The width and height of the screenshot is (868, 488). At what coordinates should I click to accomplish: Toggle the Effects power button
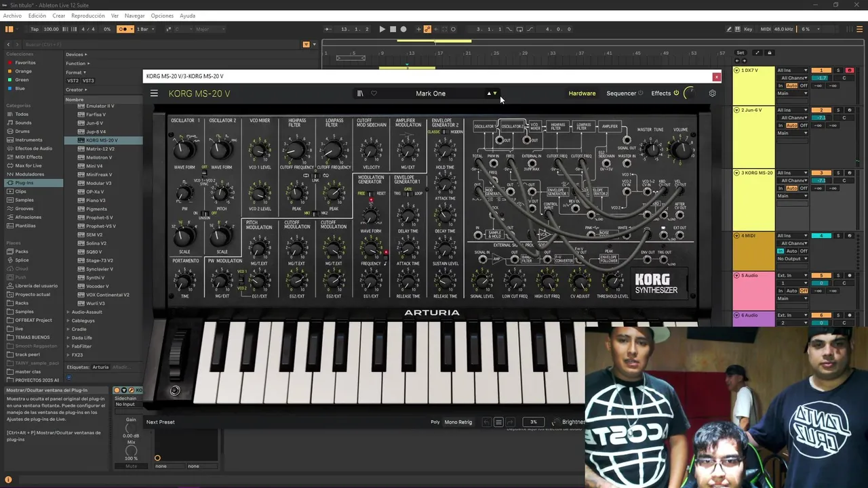point(676,94)
